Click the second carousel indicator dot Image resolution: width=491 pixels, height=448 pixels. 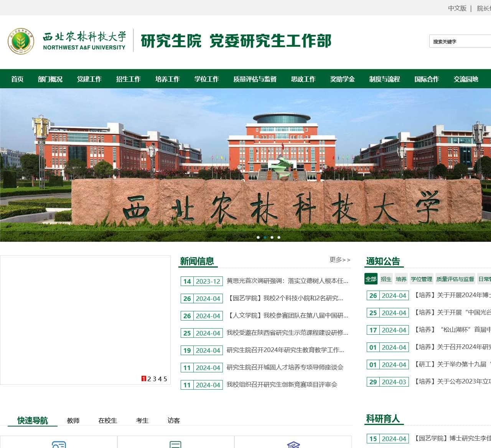(265, 237)
